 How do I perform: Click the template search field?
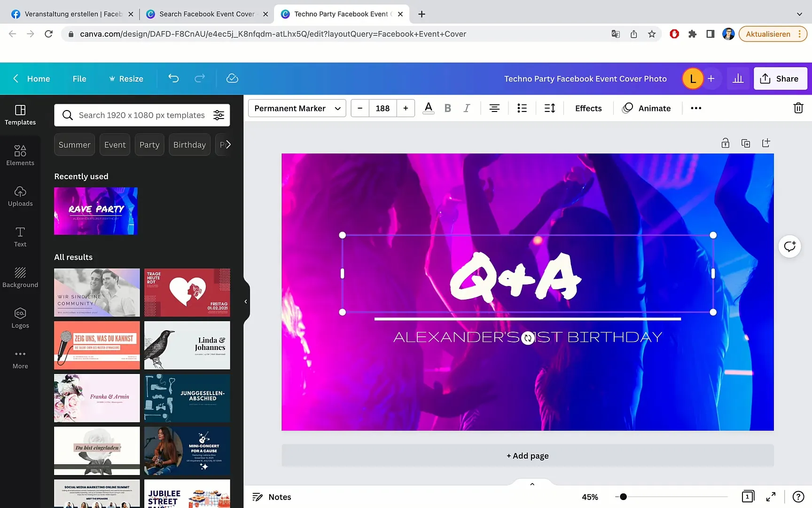[142, 115]
